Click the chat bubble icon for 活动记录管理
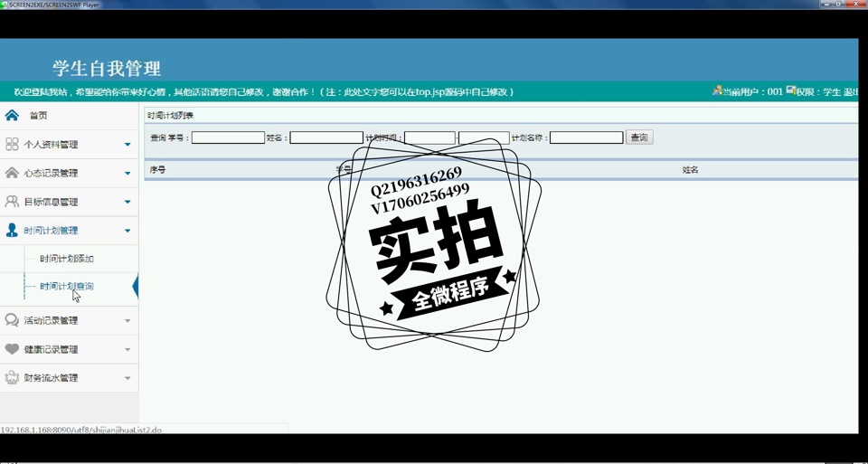Viewport: 868px width, 464px height. (12, 320)
